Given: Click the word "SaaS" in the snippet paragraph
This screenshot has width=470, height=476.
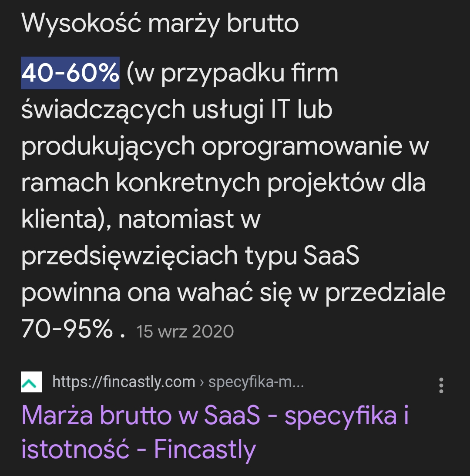Looking at the screenshot, I should (331, 256).
